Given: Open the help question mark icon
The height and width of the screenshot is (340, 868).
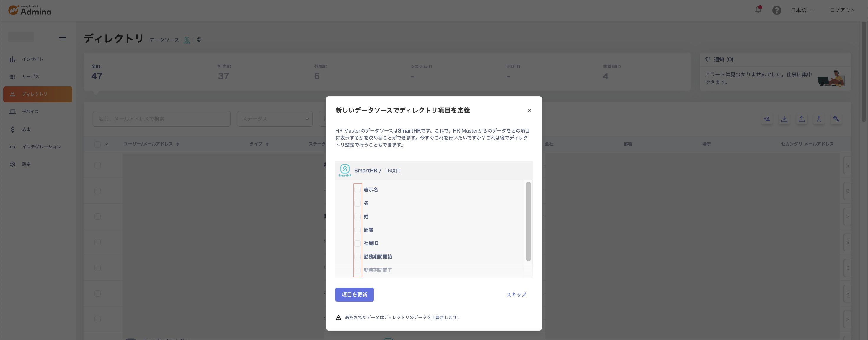Looking at the screenshot, I should 776,10.
